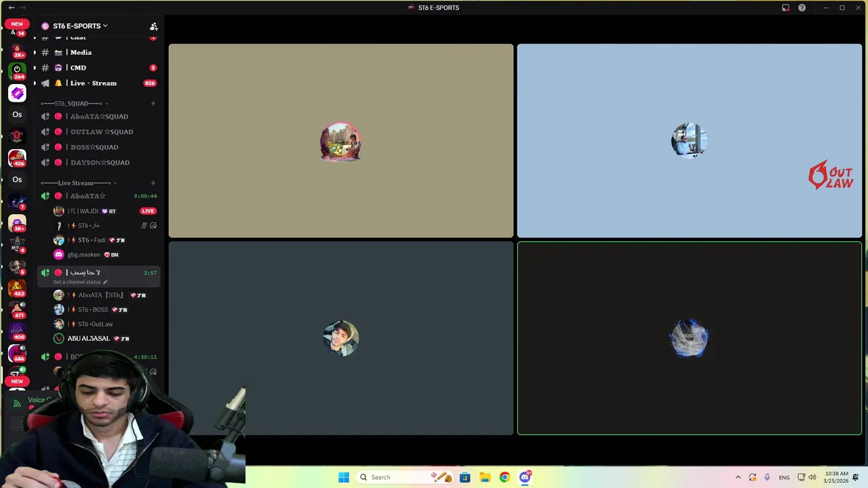The width and height of the screenshot is (868, 488).
Task: Open the help question mark icon
Action: 802,8
